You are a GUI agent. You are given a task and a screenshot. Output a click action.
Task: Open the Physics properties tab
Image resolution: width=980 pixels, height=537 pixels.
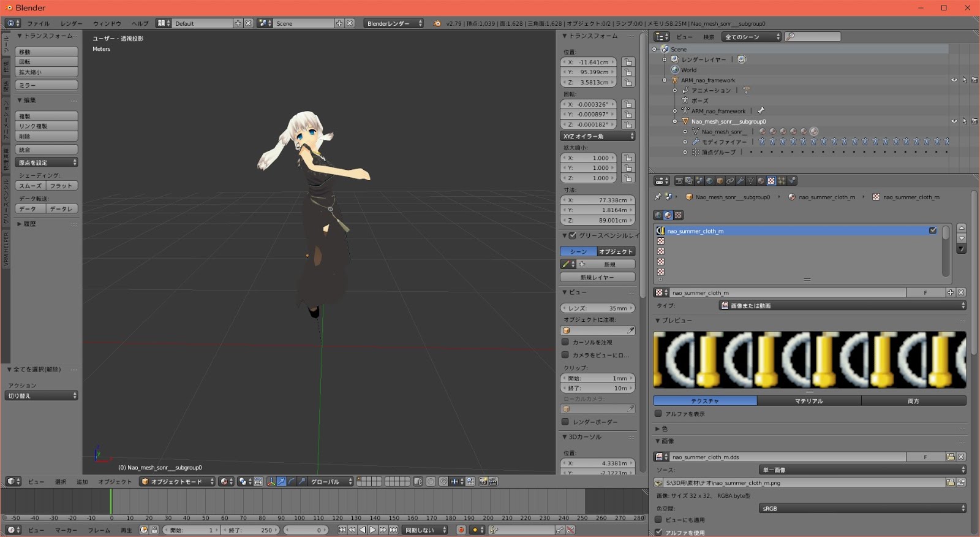(x=792, y=181)
